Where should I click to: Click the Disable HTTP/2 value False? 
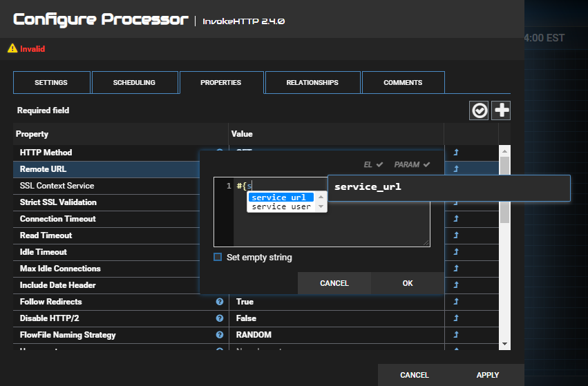pyautogui.click(x=246, y=318)
